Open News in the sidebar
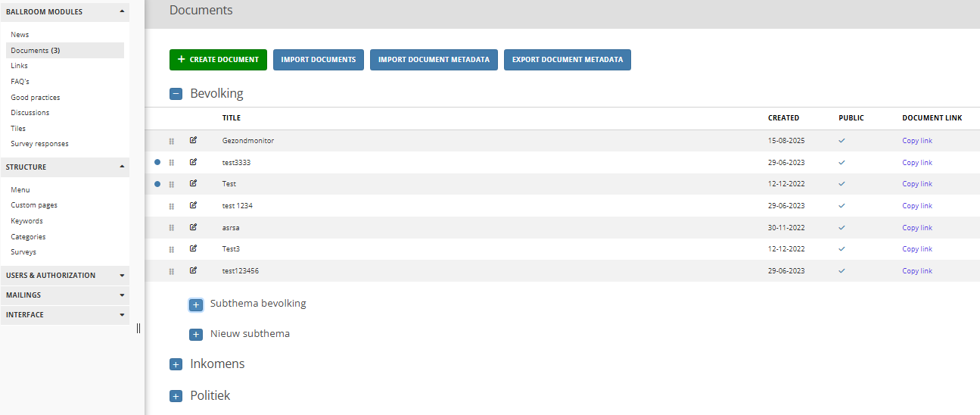The height and width of the screenshot is (415, 980). 20,35
